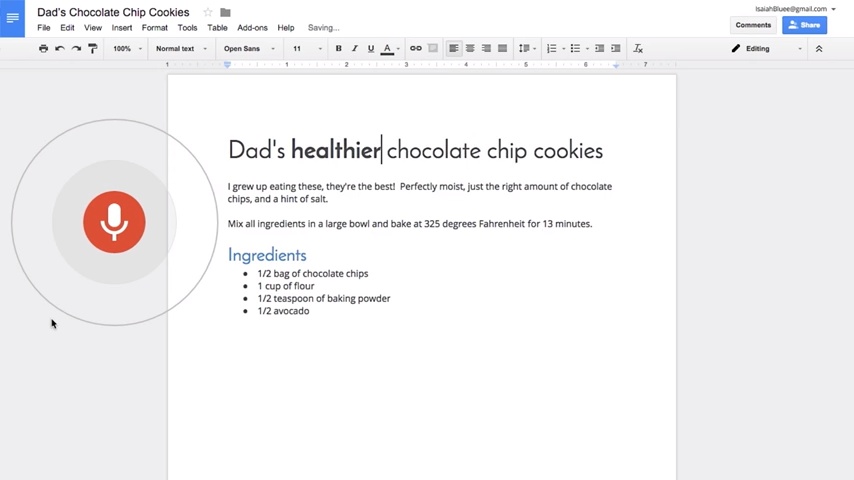This screenshot has width=854, height=480.
Task: Open the Insert menu
Action: click(x=122, y=28)
